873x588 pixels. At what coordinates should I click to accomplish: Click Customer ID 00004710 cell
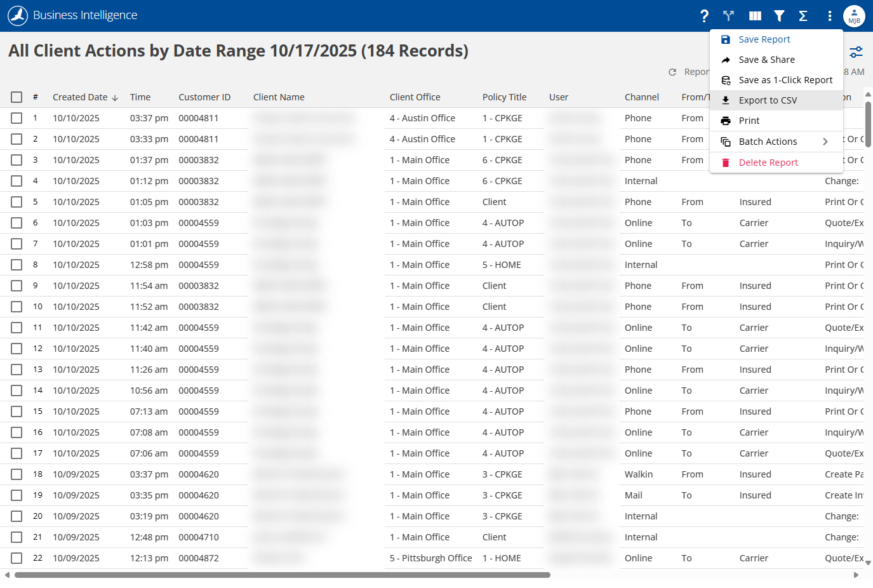198,537
